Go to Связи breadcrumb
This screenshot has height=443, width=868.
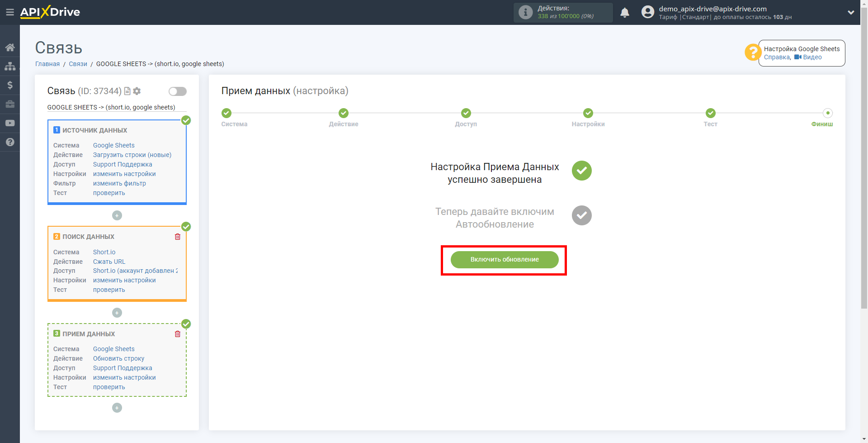tap(78, 64)
